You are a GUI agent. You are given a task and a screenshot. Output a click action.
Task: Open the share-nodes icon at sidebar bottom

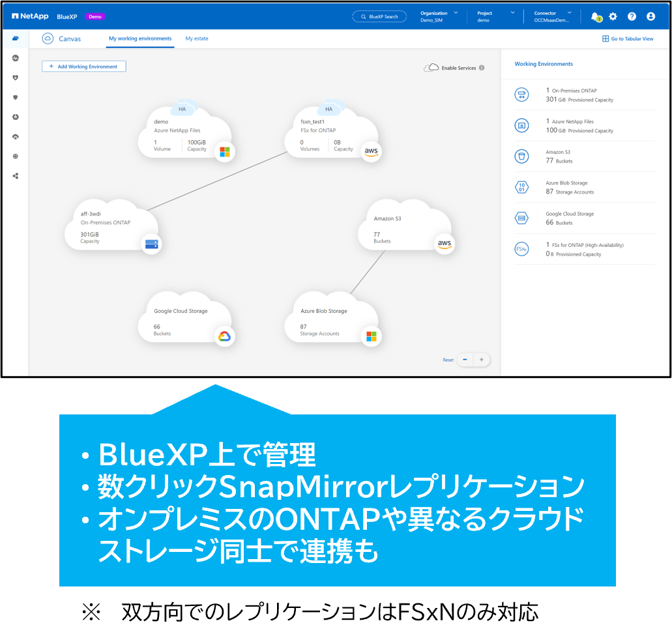click(x=16, y=176)
